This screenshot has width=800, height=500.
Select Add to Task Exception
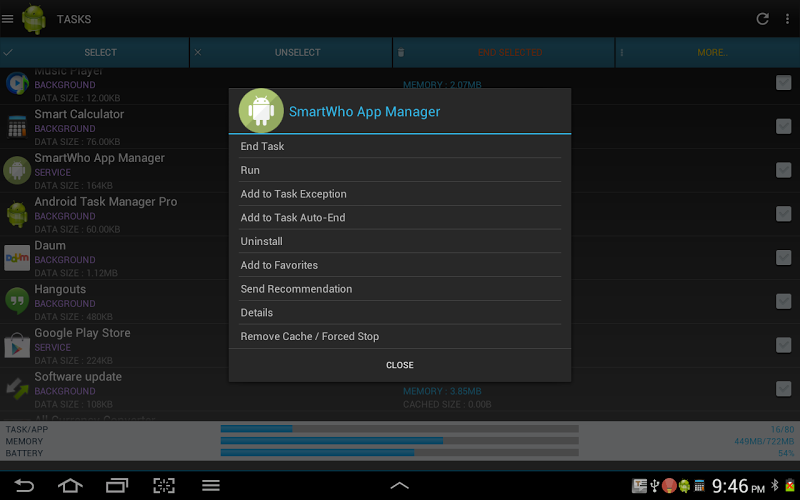click(x=400, y=194)
